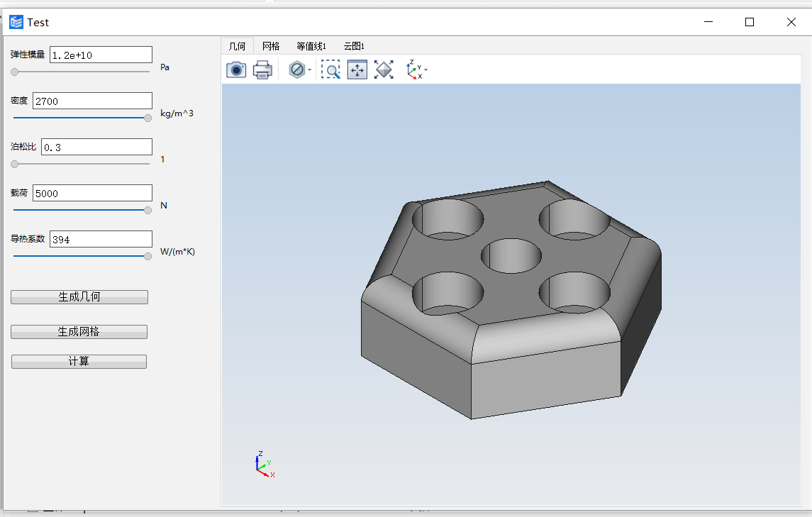Click the 生成网格 button
Image resolution: width=812 pixels, height=517 pixels.
pyautogui.click(x=79, y=331)
